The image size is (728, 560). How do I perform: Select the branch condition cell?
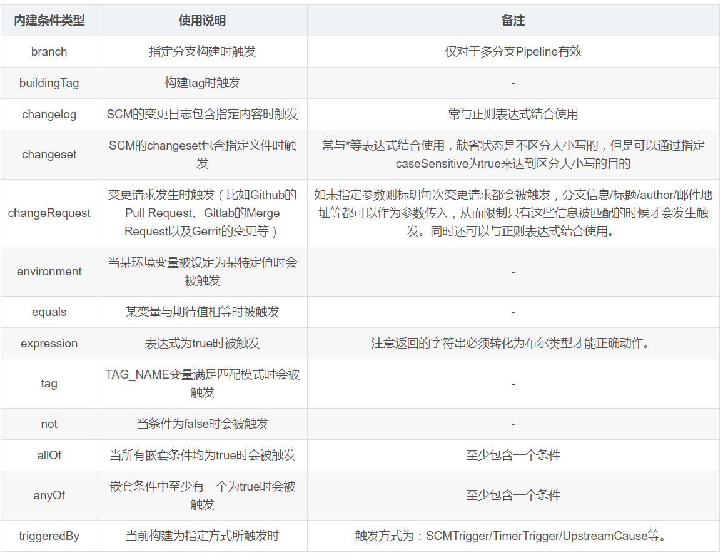coord(49,51)
